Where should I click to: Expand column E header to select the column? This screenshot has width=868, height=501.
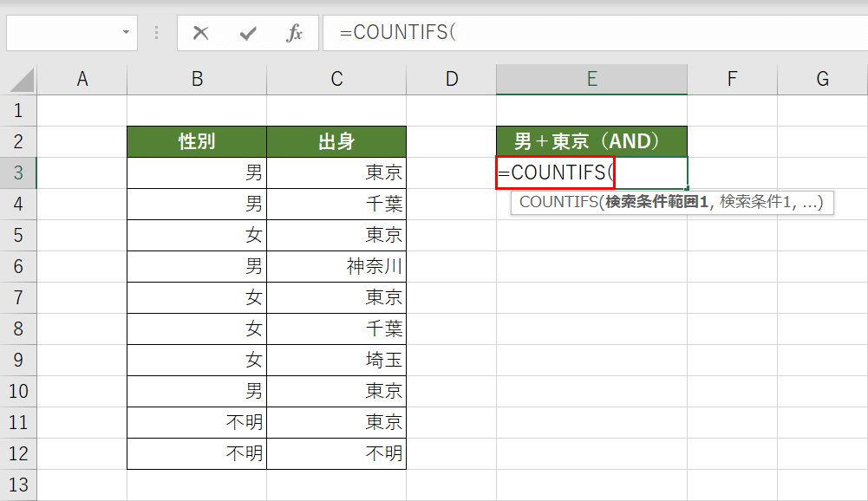click(591, 79)
